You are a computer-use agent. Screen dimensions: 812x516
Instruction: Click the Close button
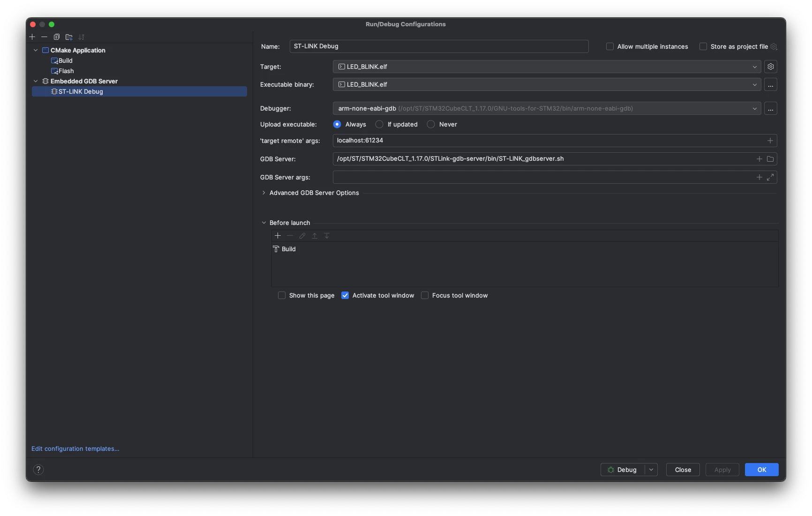pyautogui.click(x=683, y=470)
